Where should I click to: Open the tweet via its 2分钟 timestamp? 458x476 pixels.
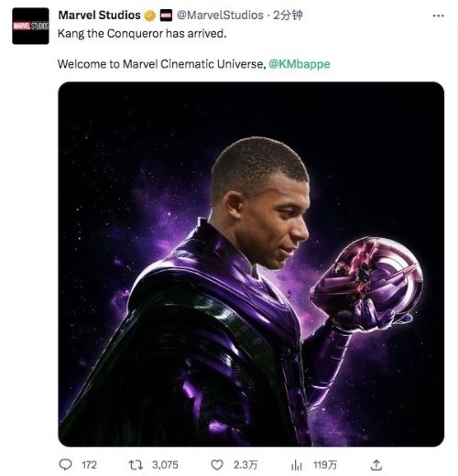pyautogui.click(x=288, y=15)
